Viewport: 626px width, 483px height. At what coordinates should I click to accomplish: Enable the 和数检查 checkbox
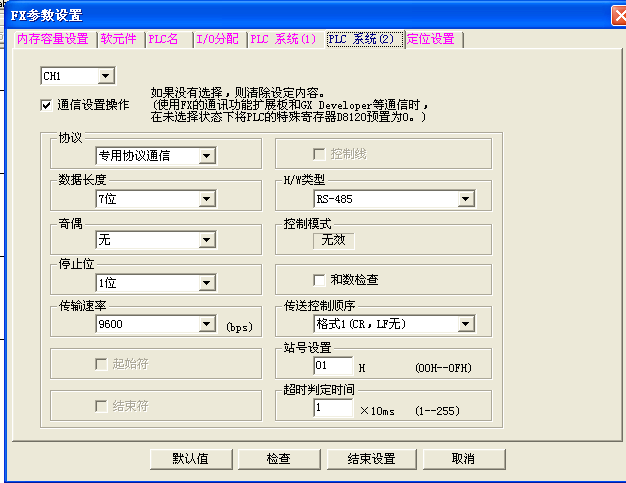[320, 280]
